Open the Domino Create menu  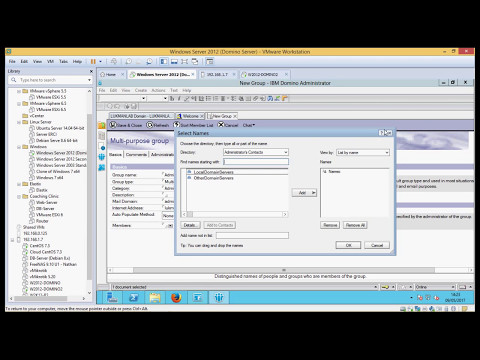pyautogui.click(x=141, y=90)
